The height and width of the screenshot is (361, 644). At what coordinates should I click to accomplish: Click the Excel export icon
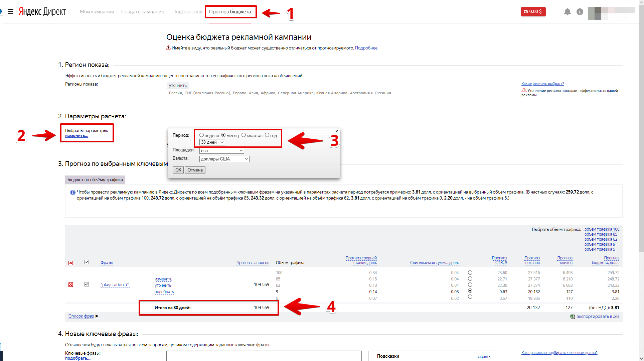point(572,317)
